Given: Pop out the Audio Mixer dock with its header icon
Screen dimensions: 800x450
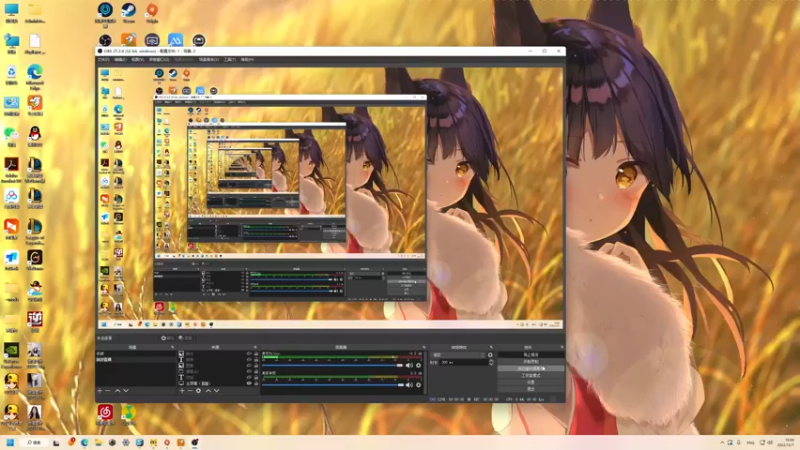Looking at the screenshot, I should coord(424,347).
